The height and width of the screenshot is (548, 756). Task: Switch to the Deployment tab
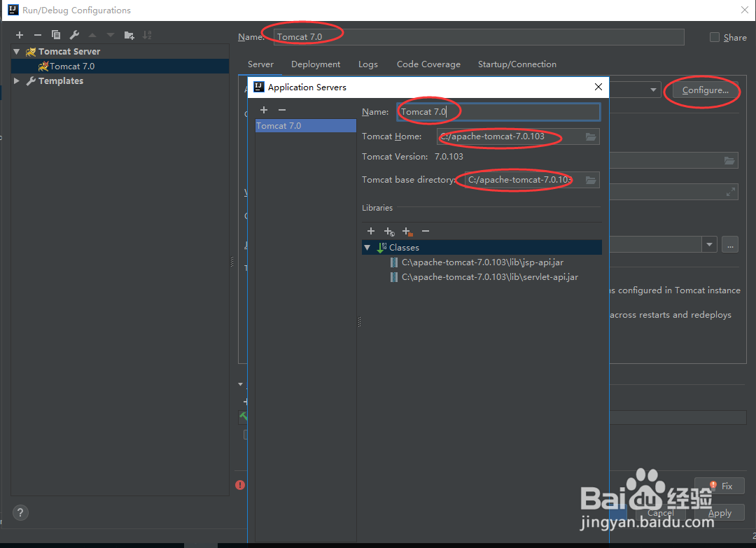coord(316,64)
